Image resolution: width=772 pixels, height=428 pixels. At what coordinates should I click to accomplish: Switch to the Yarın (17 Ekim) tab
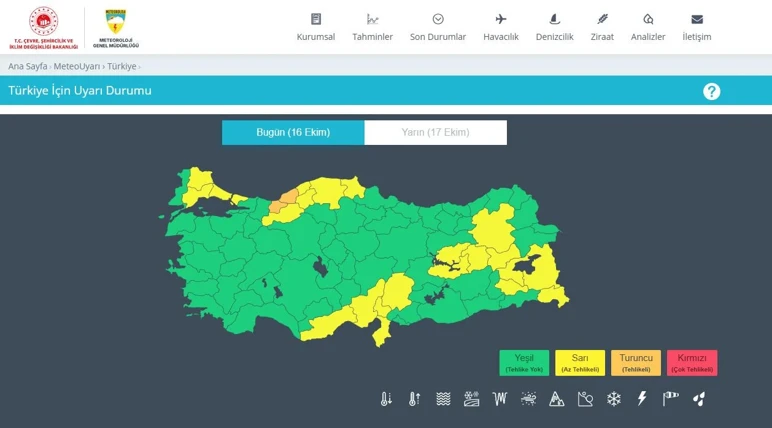pyautogui.click(x=436, y=132)
